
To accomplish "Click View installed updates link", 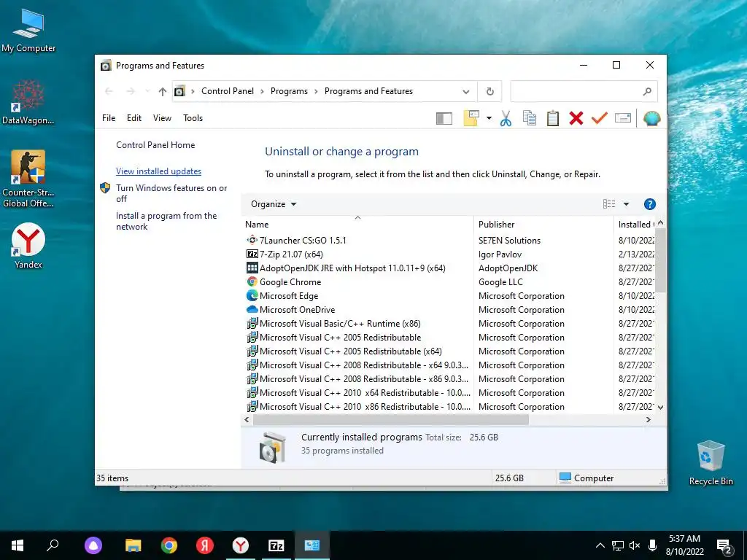I will [x=158, y=171].
